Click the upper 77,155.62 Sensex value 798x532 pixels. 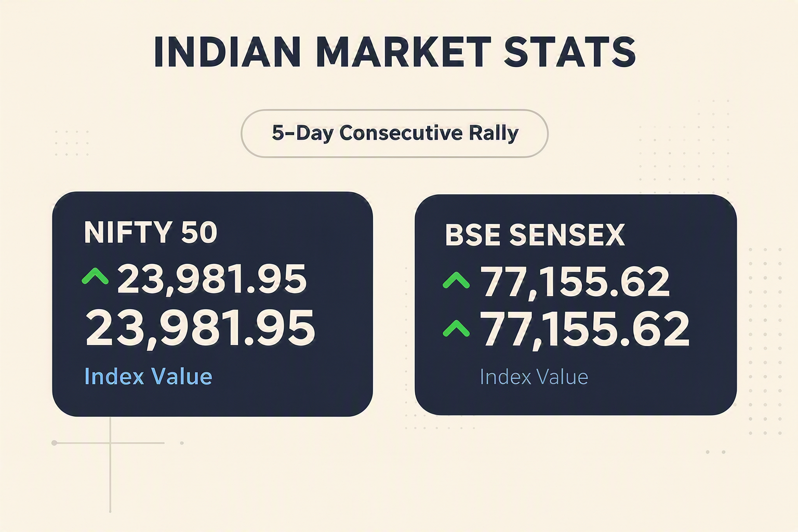coord(575,282)
